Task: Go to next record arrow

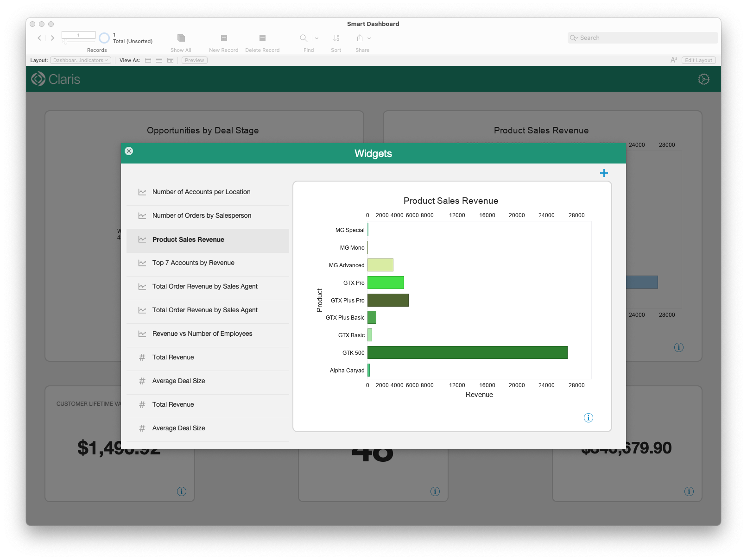Action: point(52,38)
